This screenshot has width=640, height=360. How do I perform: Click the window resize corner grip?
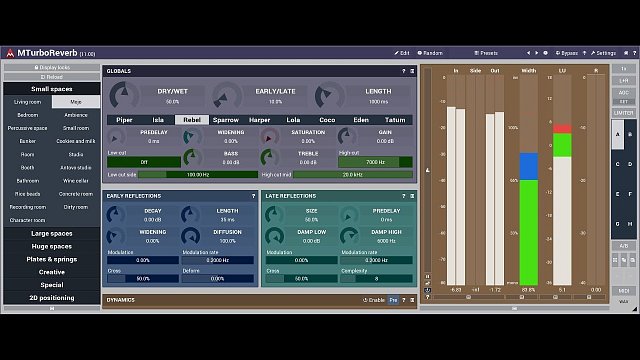coord(634,309)
